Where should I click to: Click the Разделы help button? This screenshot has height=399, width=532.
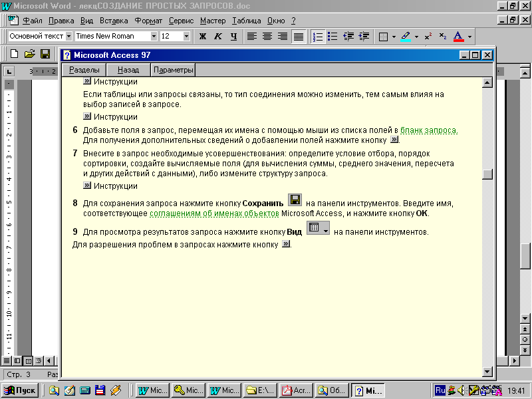tap(84, 70)
